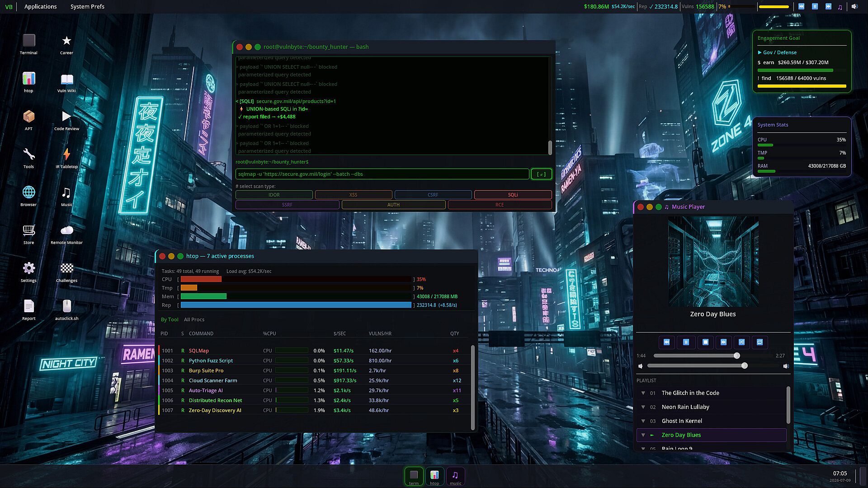Focus the term taskbar icon

coord(414,476)
